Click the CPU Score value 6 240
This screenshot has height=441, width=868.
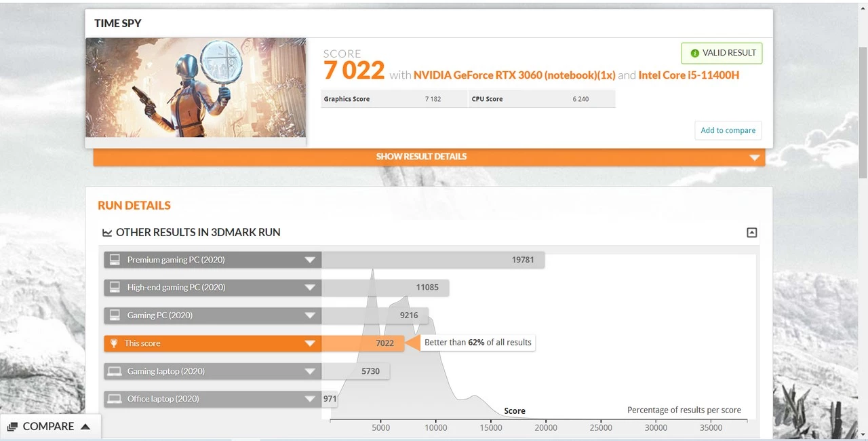pyautogui.click(x=580, y=99)
